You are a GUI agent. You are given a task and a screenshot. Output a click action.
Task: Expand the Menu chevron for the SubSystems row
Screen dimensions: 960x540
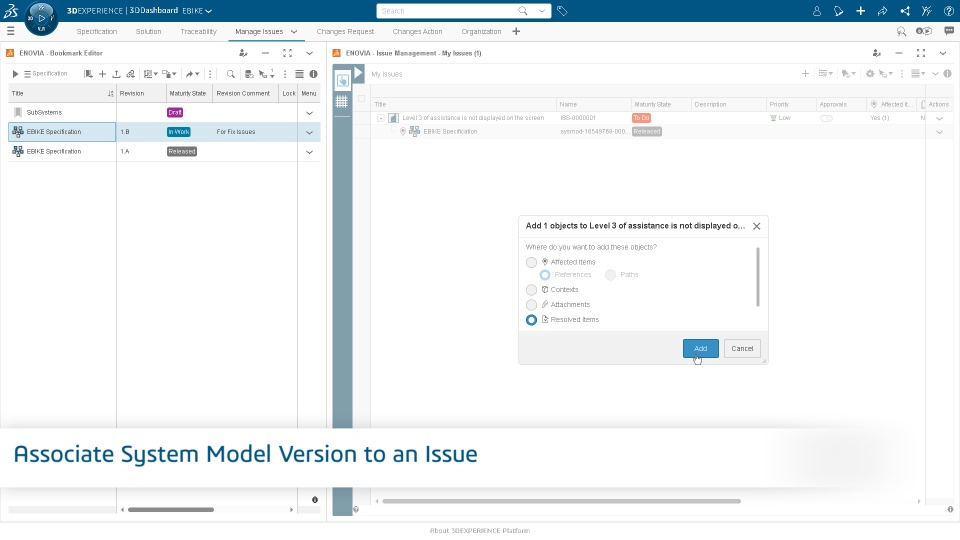click(x=309, y=113)
